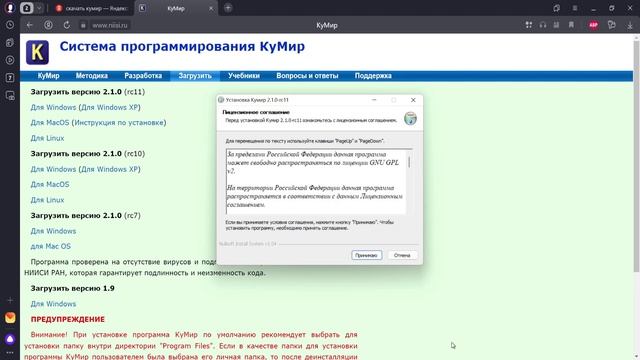Reload the current page
The width and height of the screenshot is (640, 360).
click(67, 25)
